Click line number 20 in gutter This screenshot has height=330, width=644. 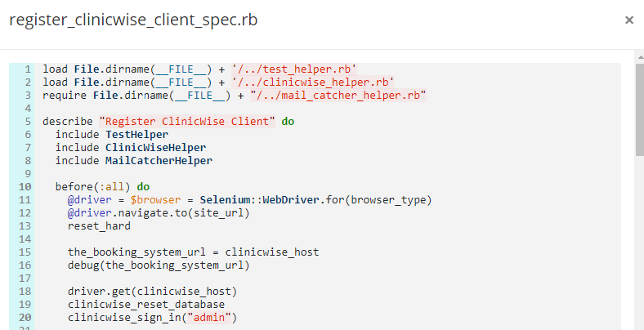point(25,318)
